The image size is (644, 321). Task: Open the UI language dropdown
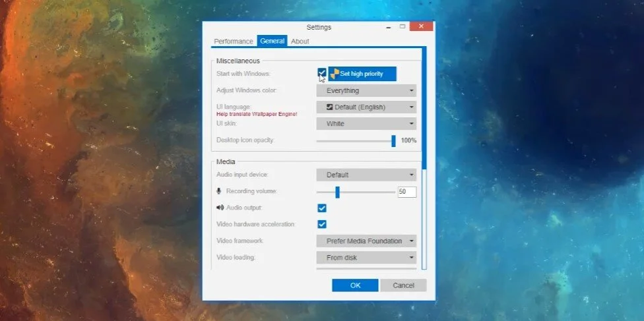[x=366, y=107]
